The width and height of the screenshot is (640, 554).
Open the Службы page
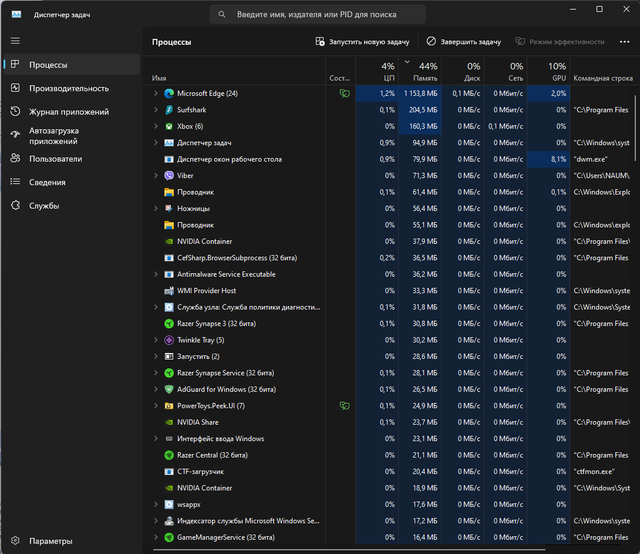point(72,206)
